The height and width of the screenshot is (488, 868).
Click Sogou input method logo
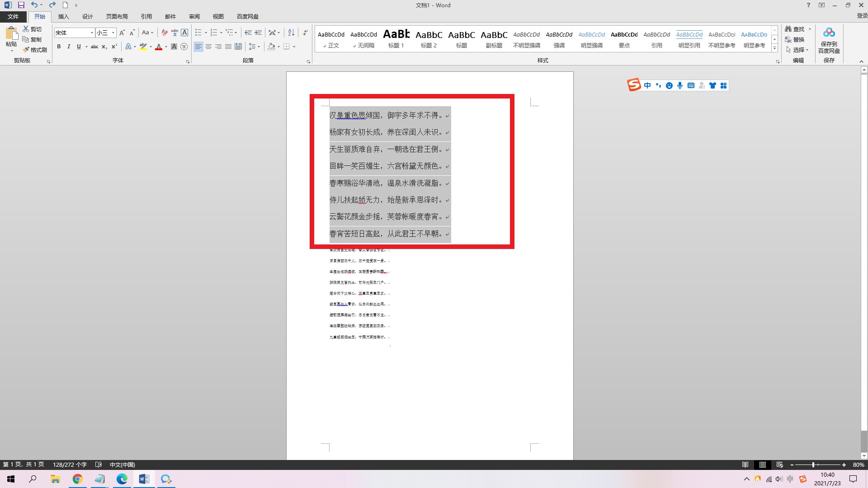634,85
